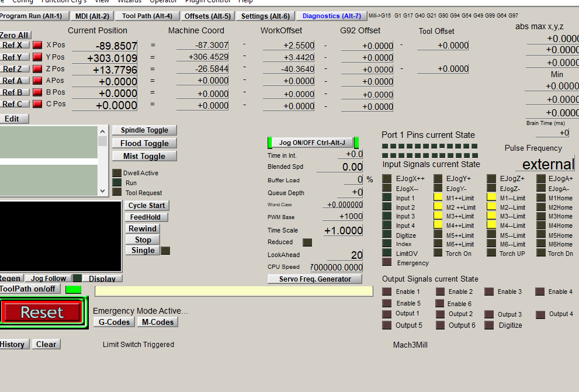Viewport: 579px width, 392px height.
Task: Click the Enable 1 output signal LED
Action: click(x=387, y=292)
